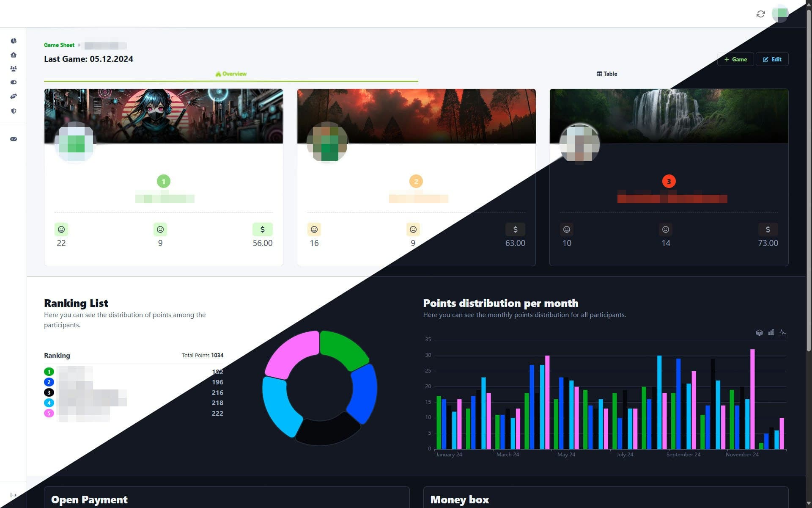Toggle the switch-style icon in the sidebar
812x508 pixels.
[14, 83]
